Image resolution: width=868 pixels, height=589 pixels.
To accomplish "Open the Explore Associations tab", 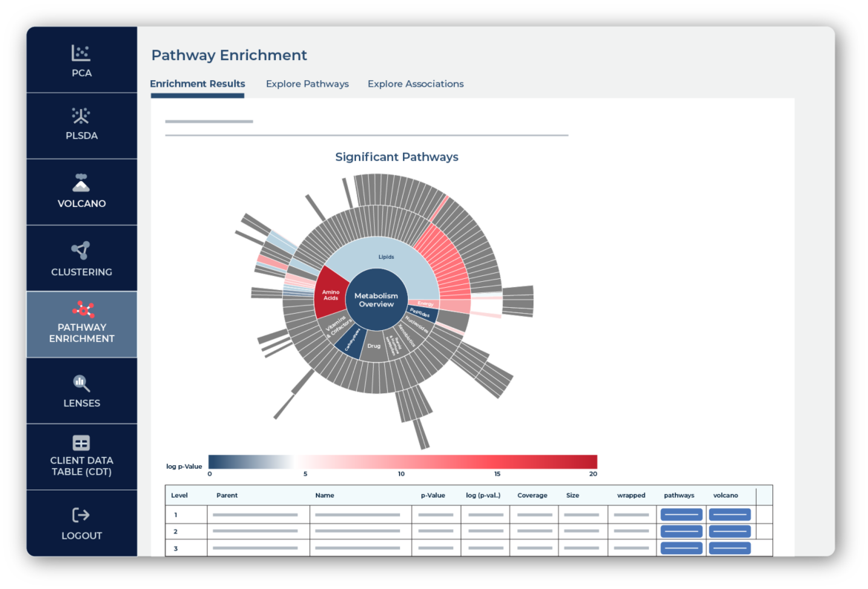I will click(x=415, y=84).
